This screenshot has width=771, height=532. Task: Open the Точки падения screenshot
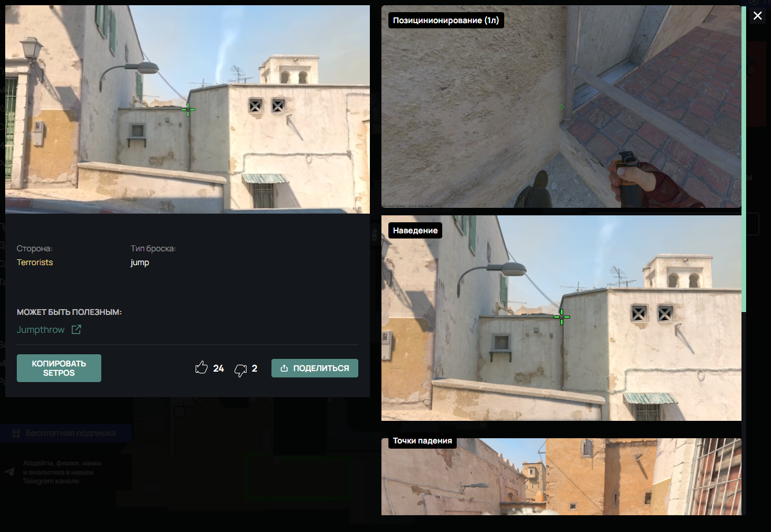click(x=561, y=476)
